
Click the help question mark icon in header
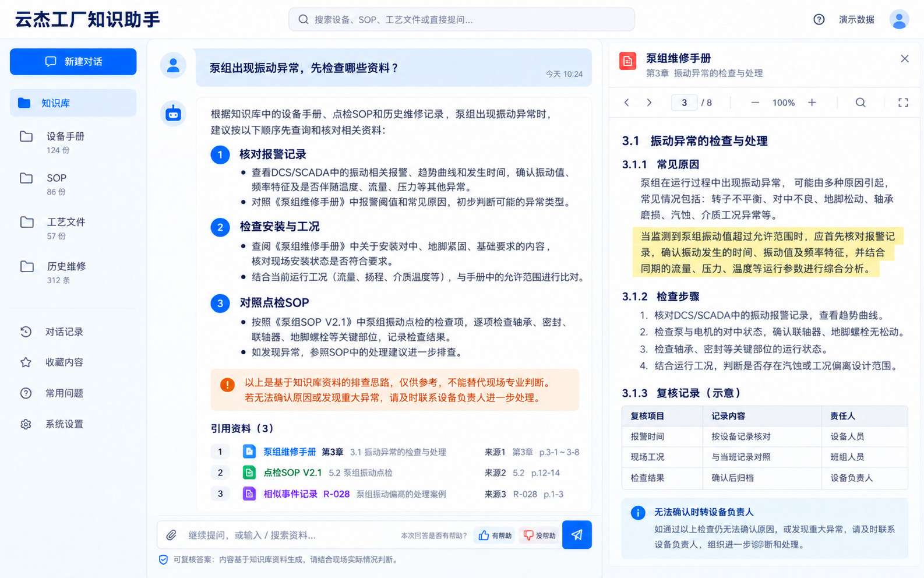pyautogui.click(x=819, y=20)
